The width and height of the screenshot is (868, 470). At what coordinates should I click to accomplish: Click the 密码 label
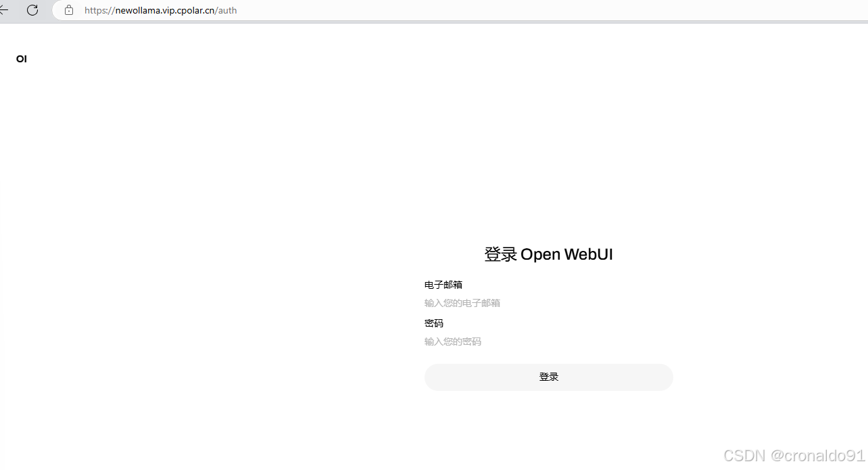434,323
